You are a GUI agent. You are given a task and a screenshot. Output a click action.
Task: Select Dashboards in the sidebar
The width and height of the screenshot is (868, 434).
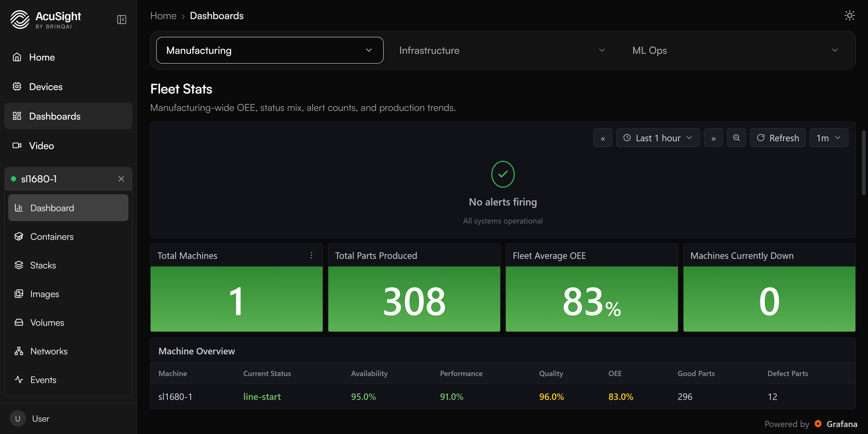pos(68,116)
